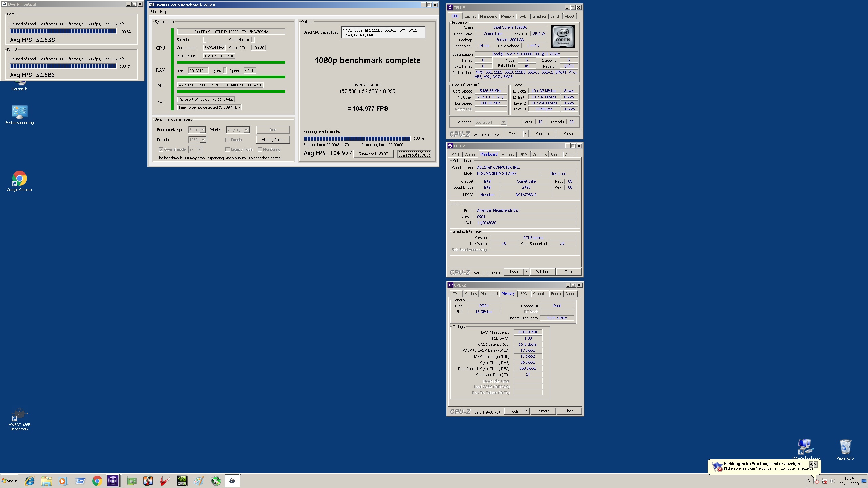The height and width of the screenshot is (488, 868).
Task: Click taskbar clock showing 13:14
Action: (849, 481)
